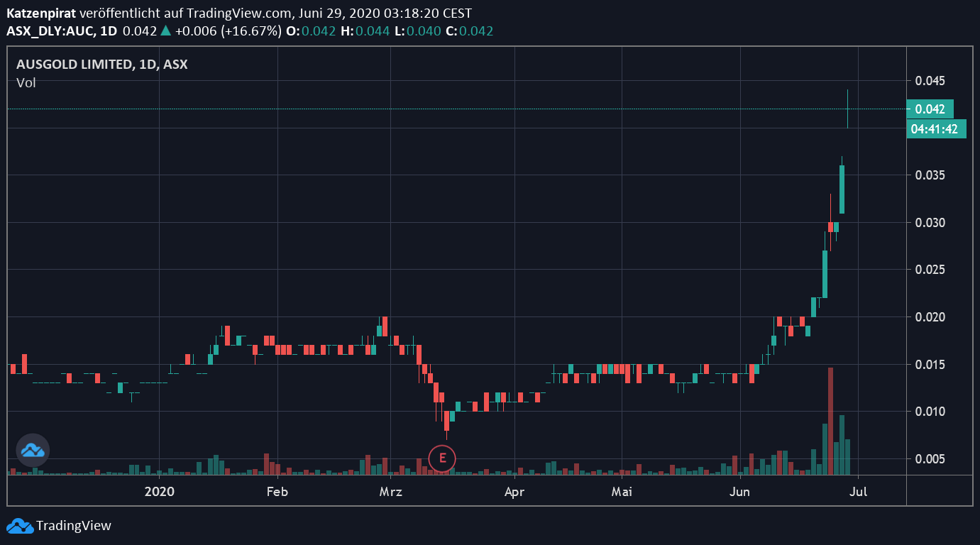Click the Vol indicator label
Viewport: 980px width, 545px height.
click(26, 82)
